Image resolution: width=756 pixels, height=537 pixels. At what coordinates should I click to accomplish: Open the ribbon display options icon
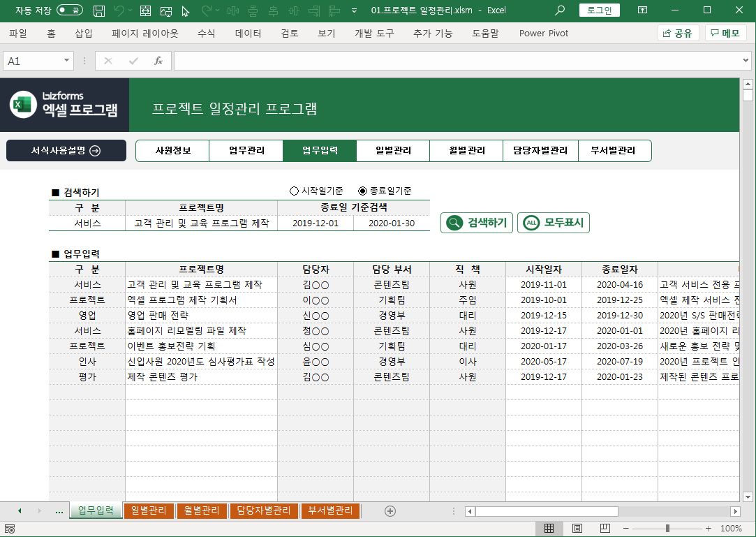(643, 10)
